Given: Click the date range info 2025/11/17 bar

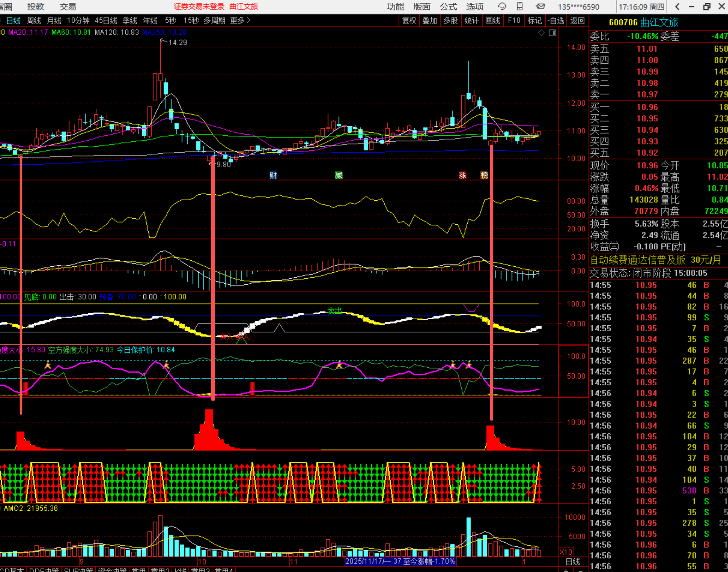Looking at the screenshot, I should tap(400, 561).
